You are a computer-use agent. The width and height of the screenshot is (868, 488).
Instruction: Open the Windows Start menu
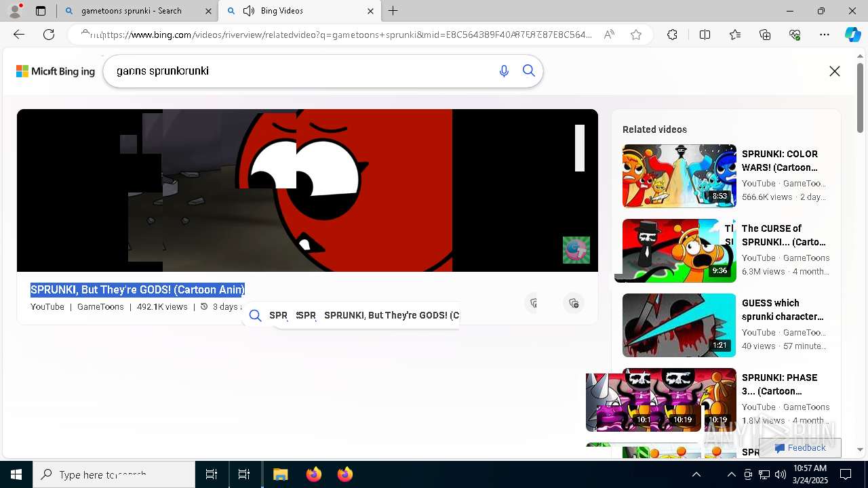16,474
